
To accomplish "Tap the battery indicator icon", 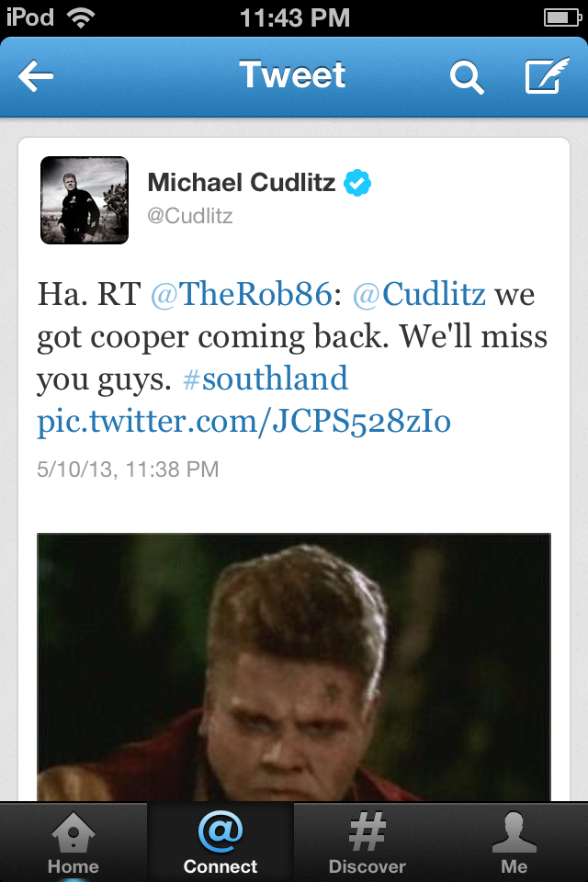I will click(x=562, y=18).
